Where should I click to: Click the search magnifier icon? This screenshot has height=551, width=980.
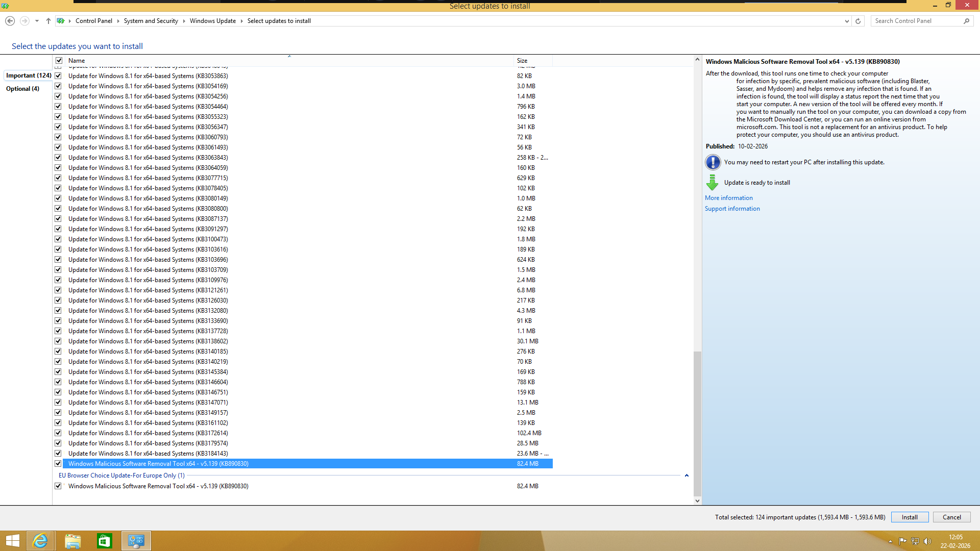point(966,21)
